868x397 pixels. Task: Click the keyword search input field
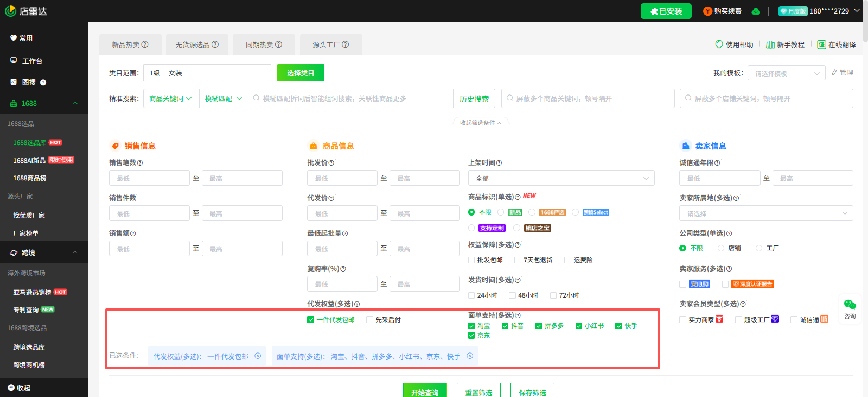pos(350,98)
